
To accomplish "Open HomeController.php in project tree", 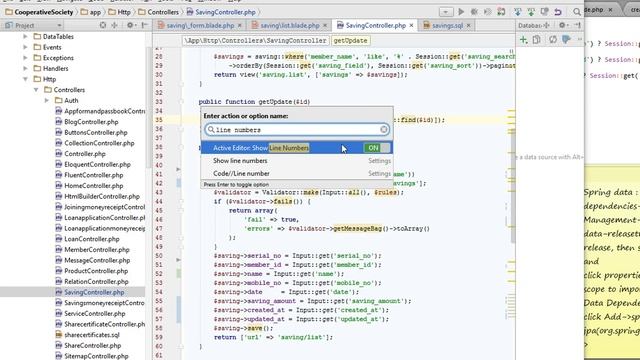I will click(x=93, y=185).
